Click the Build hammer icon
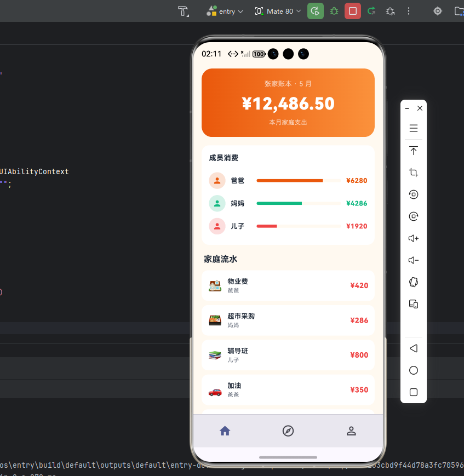Screen dimensions: 464x476 pos(183,12)
